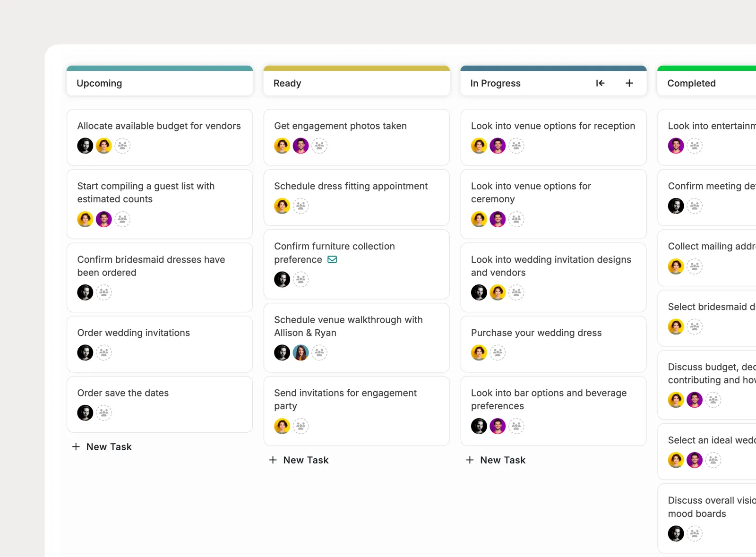Add assignee on Confirm bridesmaid dresses card
Screen dimensions: 756x557
[x=104, y=292]
